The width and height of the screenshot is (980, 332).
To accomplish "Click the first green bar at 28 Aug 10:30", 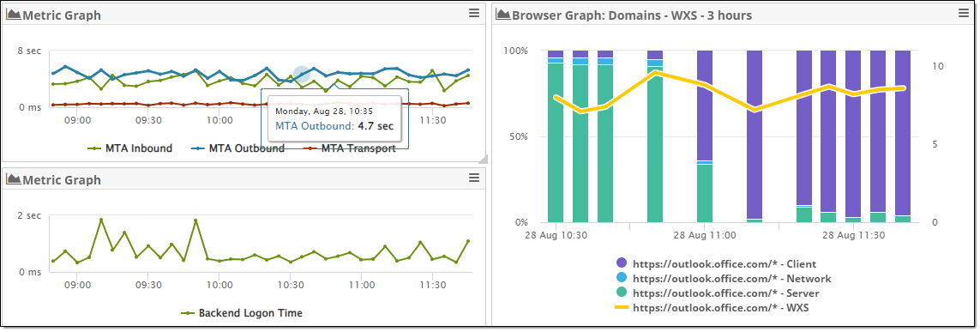I will point(556,142).
